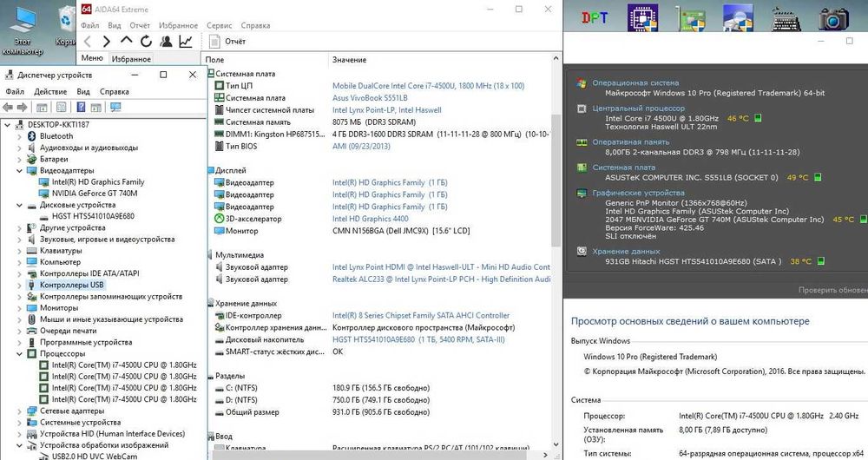868x460 pixels.
Task: Click Intel HD Graphics 4400 link
Action: click(371, 220)
